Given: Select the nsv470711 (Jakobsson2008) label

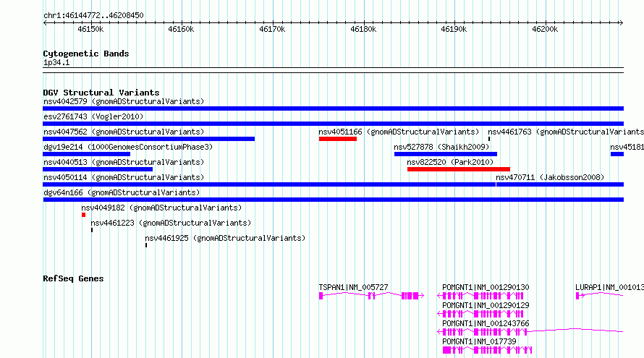Looking at the screenshot, I should [x=550, y=177].
